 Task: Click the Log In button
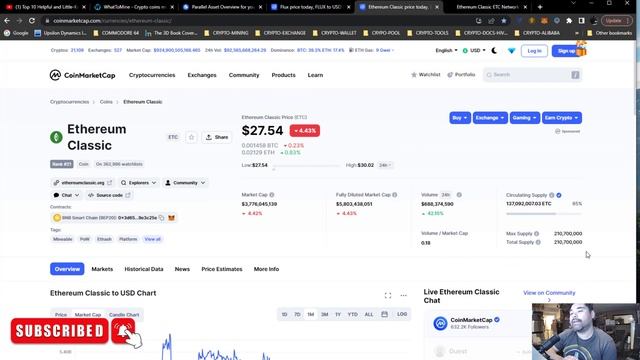534,51
